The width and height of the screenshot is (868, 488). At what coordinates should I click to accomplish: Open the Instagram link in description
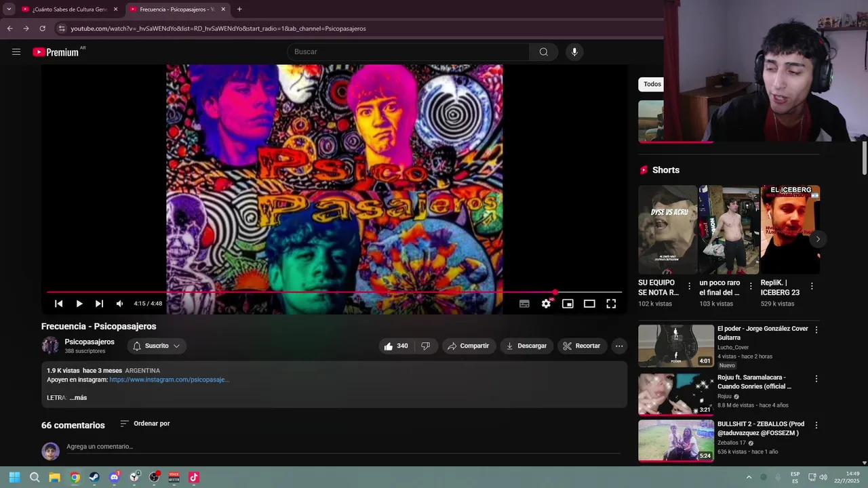pyautogui.click(x=169, y=380)
